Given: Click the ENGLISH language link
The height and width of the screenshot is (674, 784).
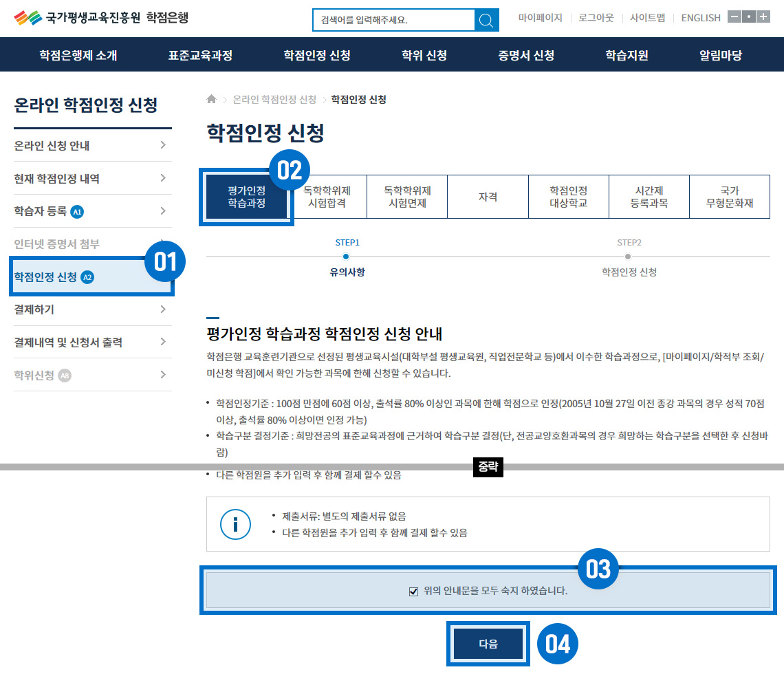Looking at the screenshot, I should coord(700,18).
